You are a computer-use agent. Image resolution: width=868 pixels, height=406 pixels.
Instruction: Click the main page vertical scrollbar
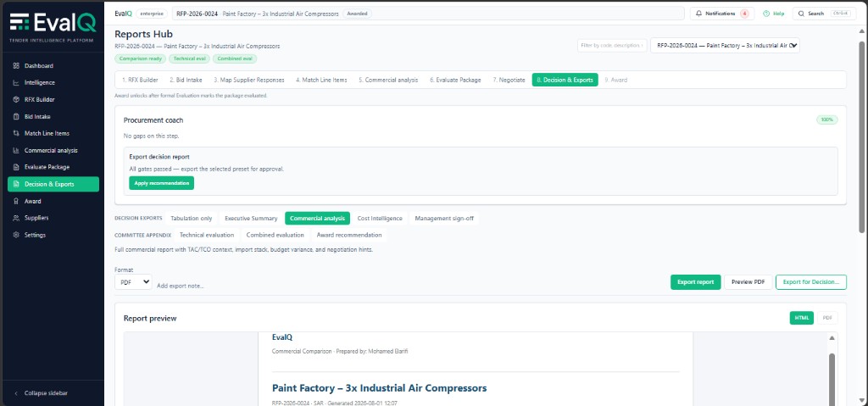861,136
